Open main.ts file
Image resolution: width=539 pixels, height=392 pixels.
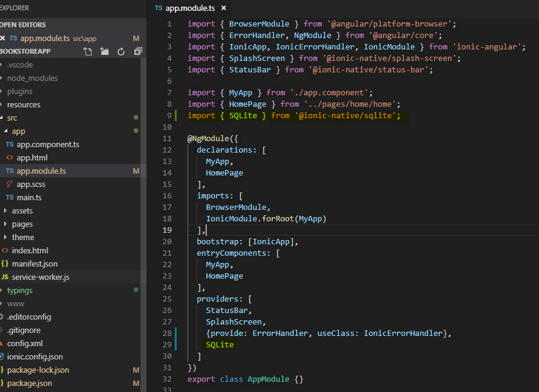[x=30, y=197]
